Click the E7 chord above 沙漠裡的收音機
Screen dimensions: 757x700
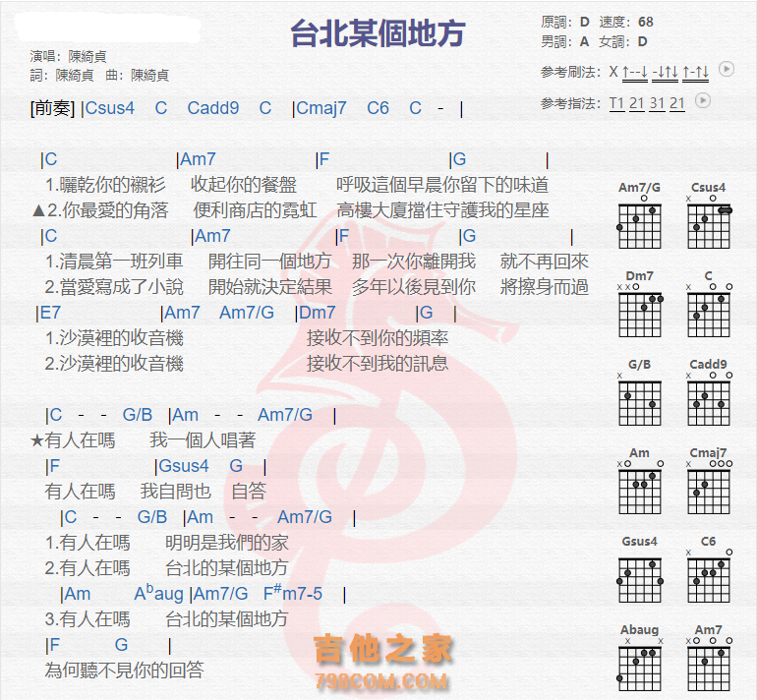pos(50,313)
